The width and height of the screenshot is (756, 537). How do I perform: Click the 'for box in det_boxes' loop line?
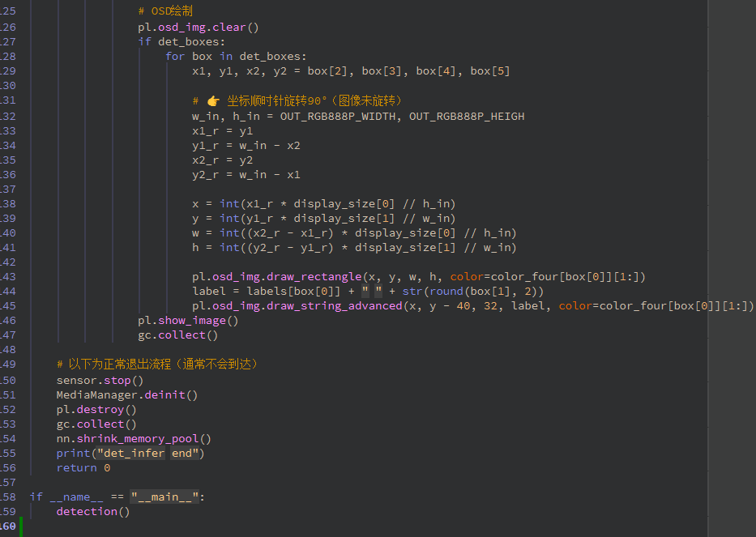(236, 57)
